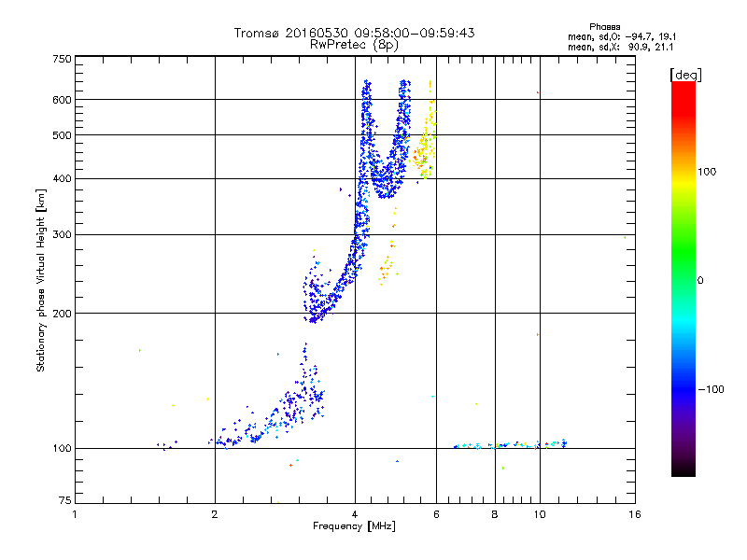The image size is (747, 560).
Task: Click the y-axis tick label '600'
Action: tap(62, 100)
